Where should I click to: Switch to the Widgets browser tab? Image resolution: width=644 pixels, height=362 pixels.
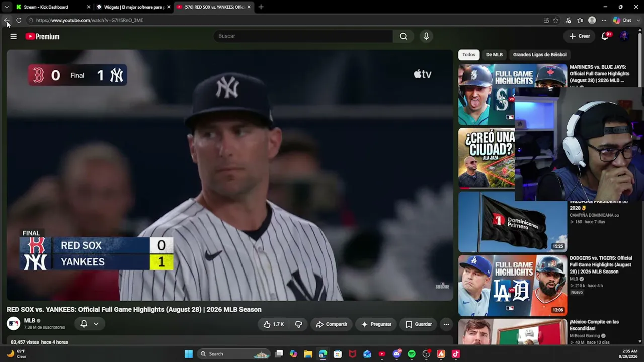133,7
